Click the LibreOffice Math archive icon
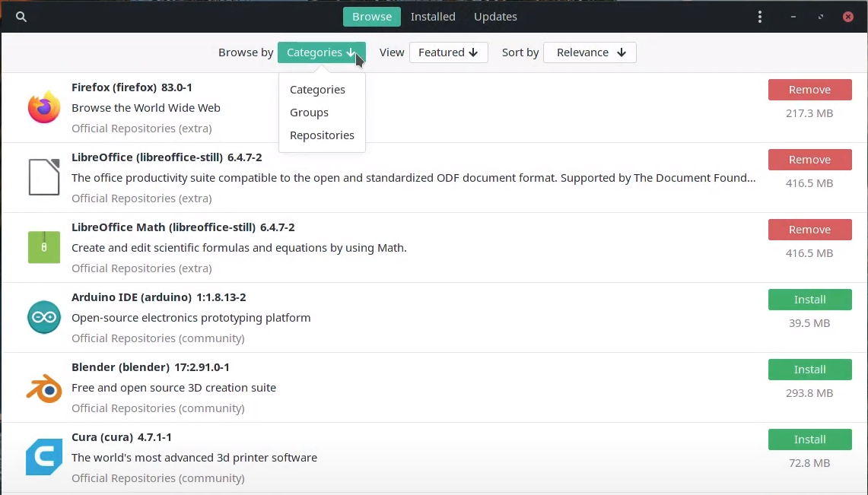This screenshot has width=868, height=495. pyautogui.click(x=43, y=246)
